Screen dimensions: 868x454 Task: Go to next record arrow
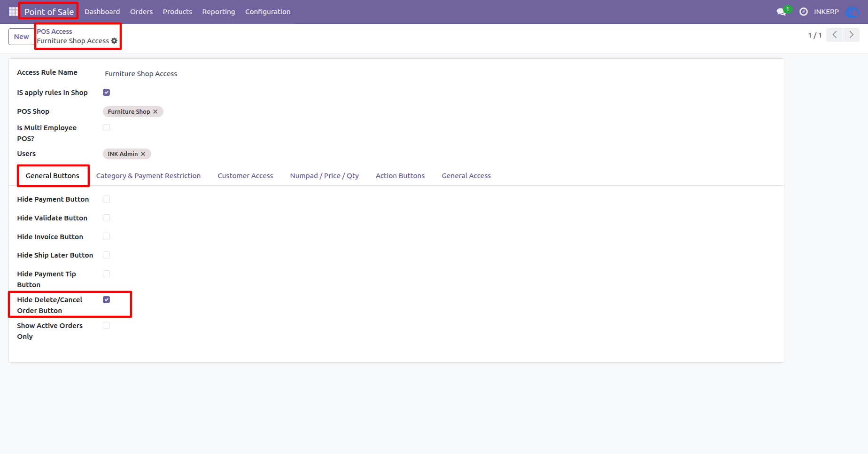pos(851,35)
